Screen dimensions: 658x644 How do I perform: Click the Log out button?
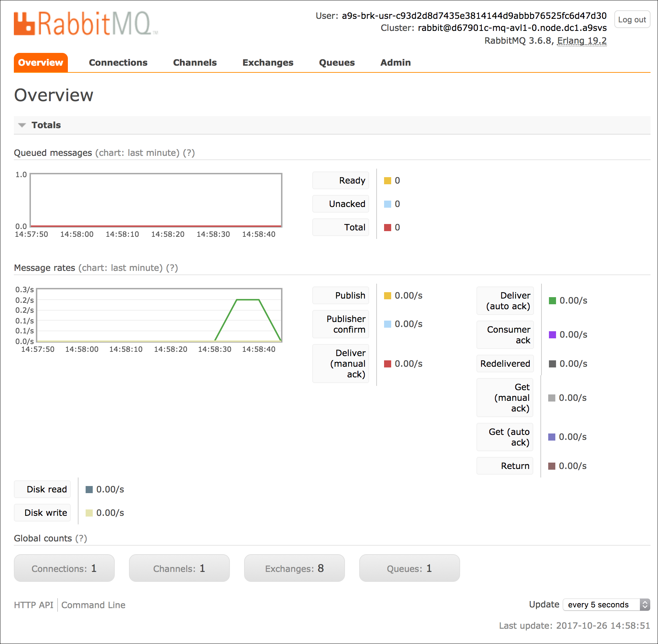(632, 20)
